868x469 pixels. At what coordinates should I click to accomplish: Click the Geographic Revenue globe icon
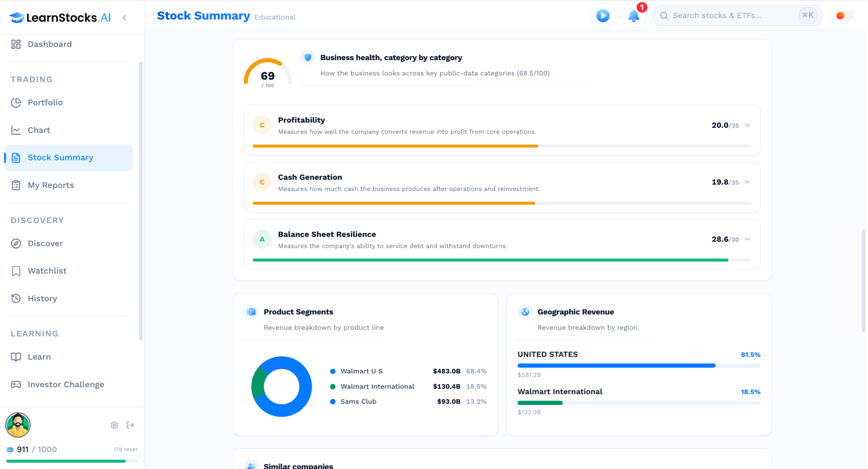pos(525,312)
